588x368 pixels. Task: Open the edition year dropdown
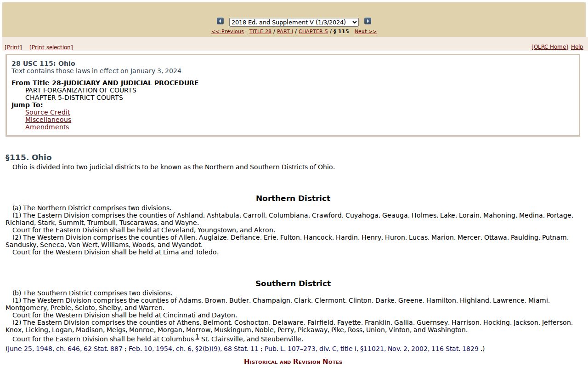pos(294,22)
